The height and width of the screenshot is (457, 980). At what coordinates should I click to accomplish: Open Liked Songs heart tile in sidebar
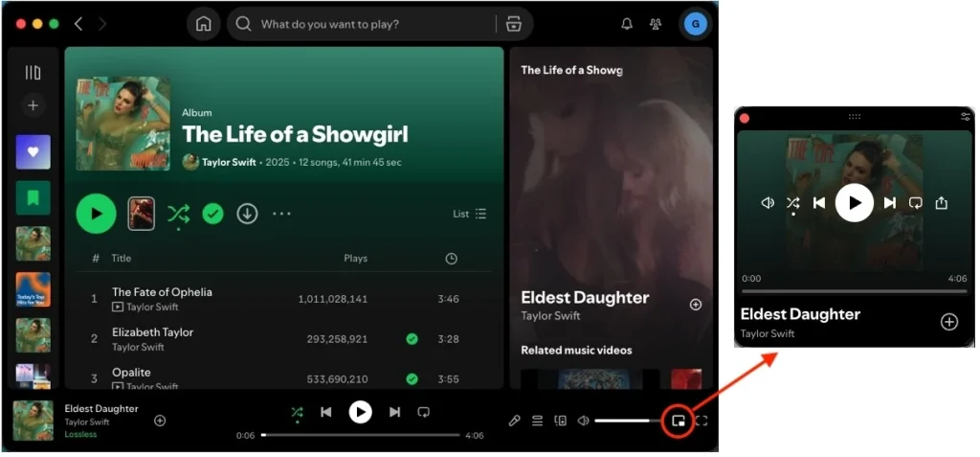33,151
